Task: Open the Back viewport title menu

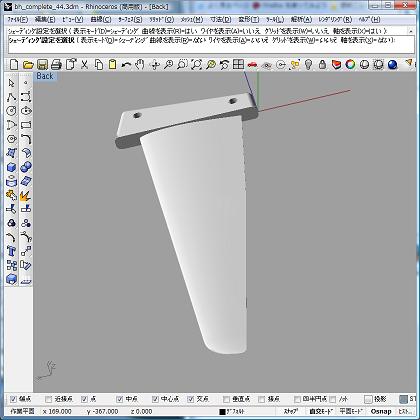Action: click(x=45, y=76)
